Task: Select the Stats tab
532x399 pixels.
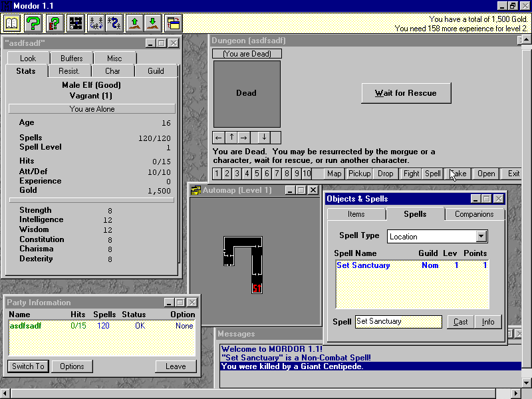Action: (x=26, y=71)
